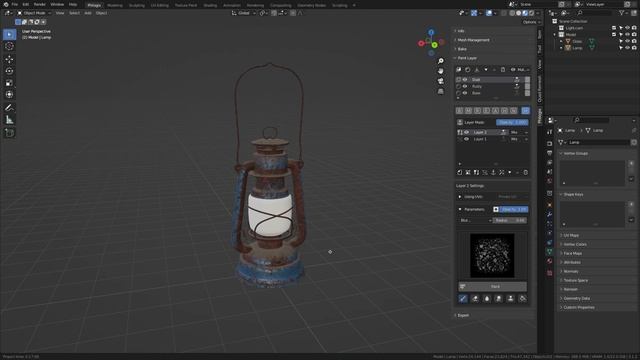Switch to UV Editing workspace tab
The height and width of the screenshot is (360, 640).
(160, 5)
